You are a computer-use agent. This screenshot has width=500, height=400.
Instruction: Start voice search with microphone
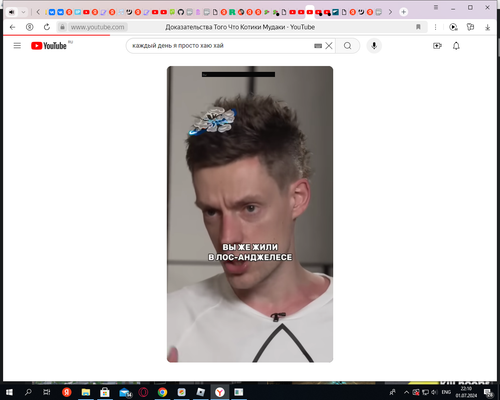[x=374, y=46]
